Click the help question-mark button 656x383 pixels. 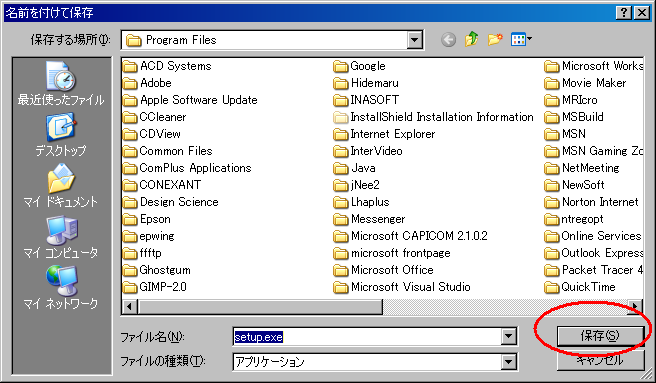pyautogui.click(x=623, y=13)
